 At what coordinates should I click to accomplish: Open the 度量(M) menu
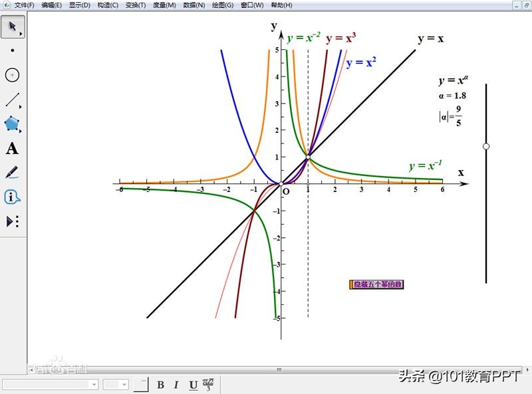pyautogui.click(x=164, y=5)
